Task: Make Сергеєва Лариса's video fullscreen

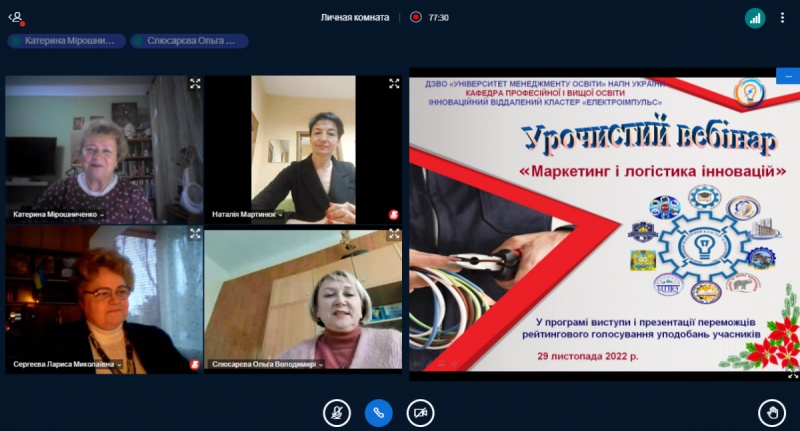Action: pos(195,235)
